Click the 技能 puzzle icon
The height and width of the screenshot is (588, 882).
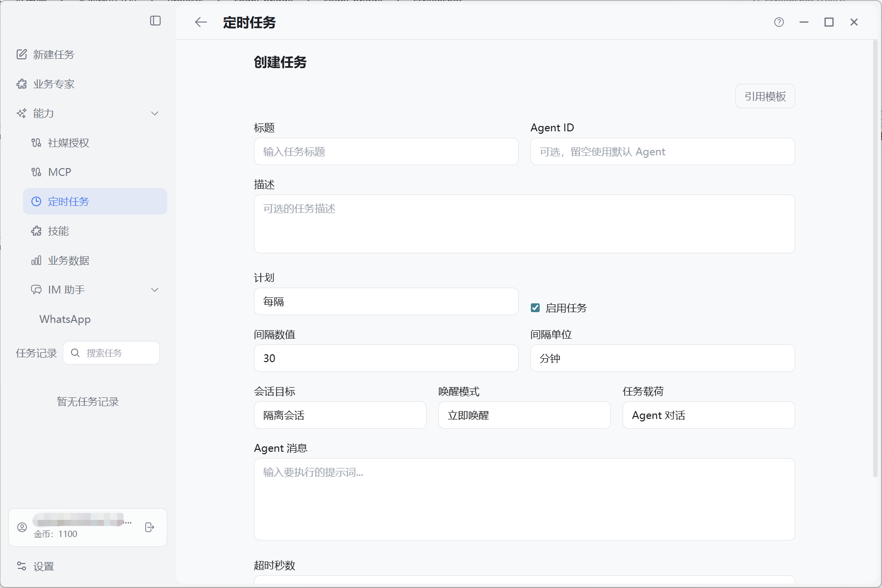coord(36,231)
